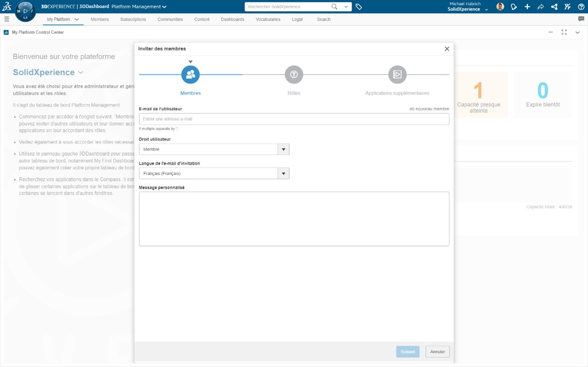Open the chat bubble icon
This screenshot has height=367, width=588.
(581, 19)
